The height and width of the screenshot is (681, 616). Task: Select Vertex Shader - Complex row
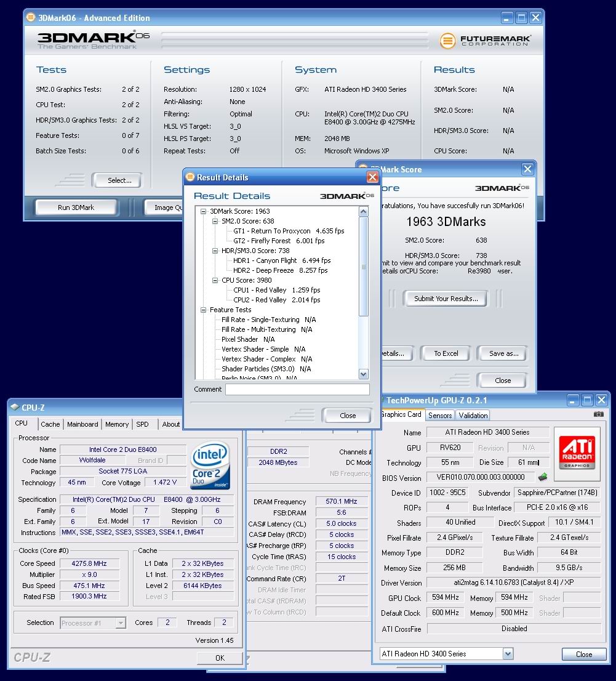266,359
